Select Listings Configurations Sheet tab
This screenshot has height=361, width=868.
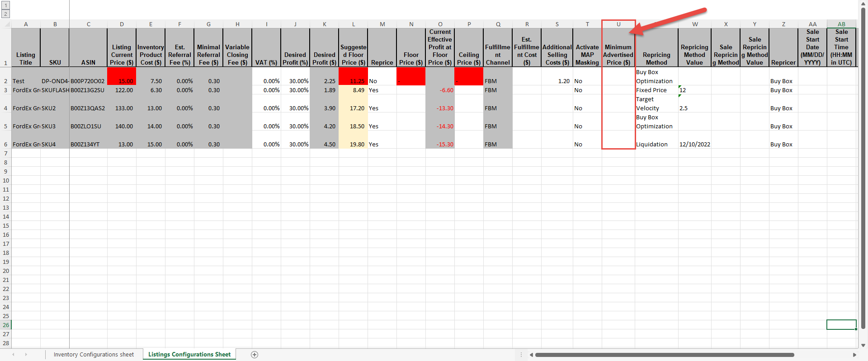[189, 355]
